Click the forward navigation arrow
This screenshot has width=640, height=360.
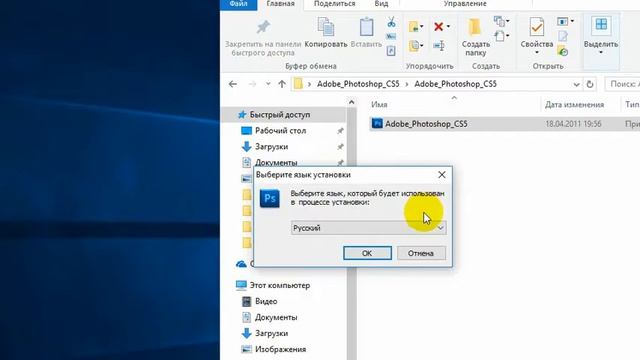point(252,84)
